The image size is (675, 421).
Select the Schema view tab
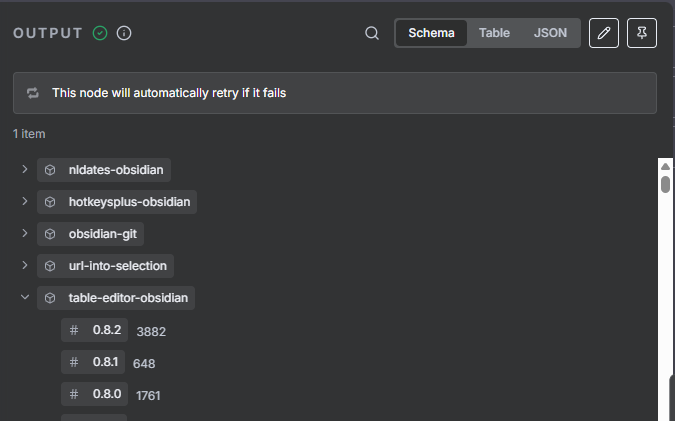click(432, 33)
